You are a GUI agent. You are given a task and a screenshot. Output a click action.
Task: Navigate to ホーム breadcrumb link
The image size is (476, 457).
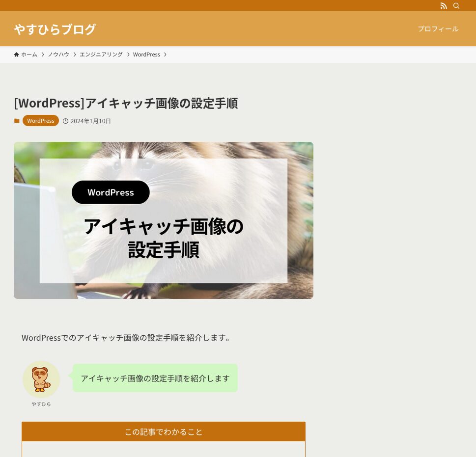(x=29, y=54)
